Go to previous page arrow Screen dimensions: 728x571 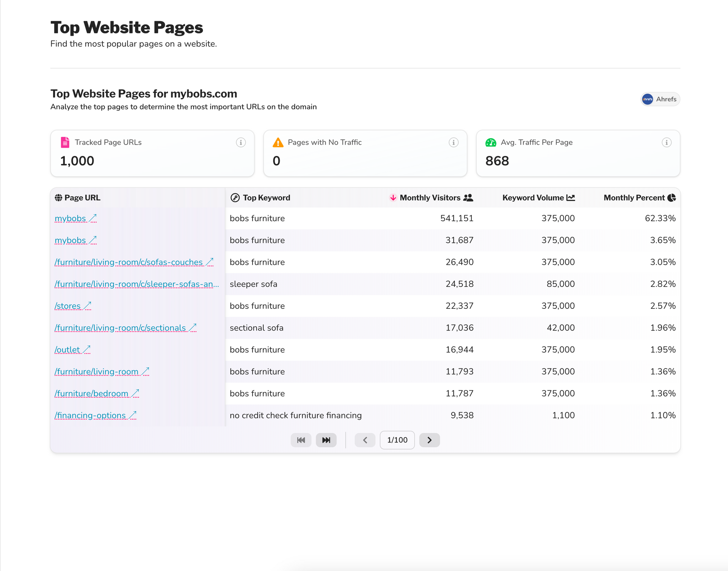365,440
